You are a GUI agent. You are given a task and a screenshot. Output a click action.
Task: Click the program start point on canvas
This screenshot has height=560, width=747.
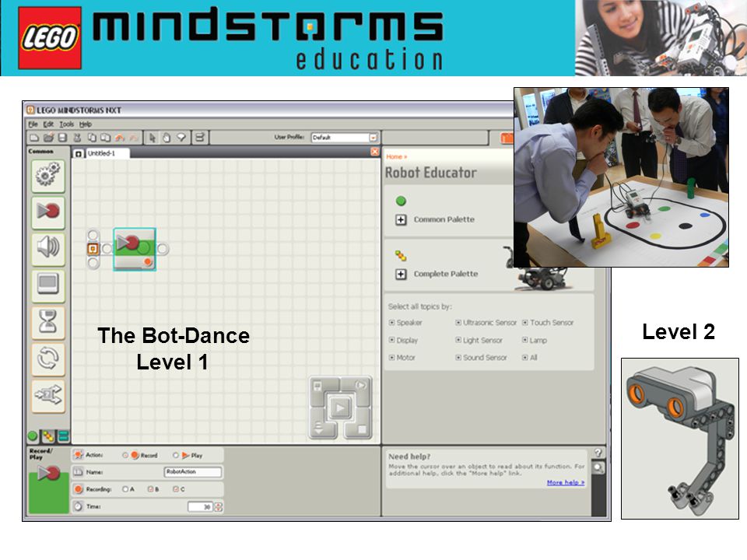pos(93,249)
